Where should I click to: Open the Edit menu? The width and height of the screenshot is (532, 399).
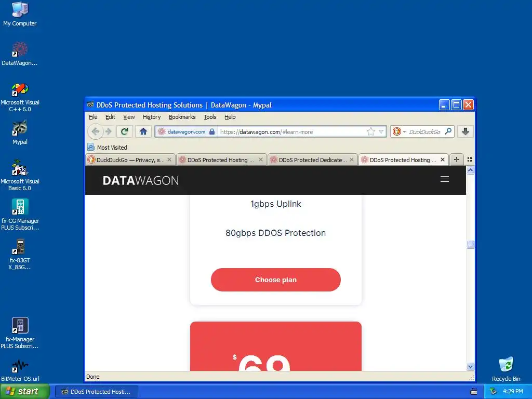(x=110, y=117)
